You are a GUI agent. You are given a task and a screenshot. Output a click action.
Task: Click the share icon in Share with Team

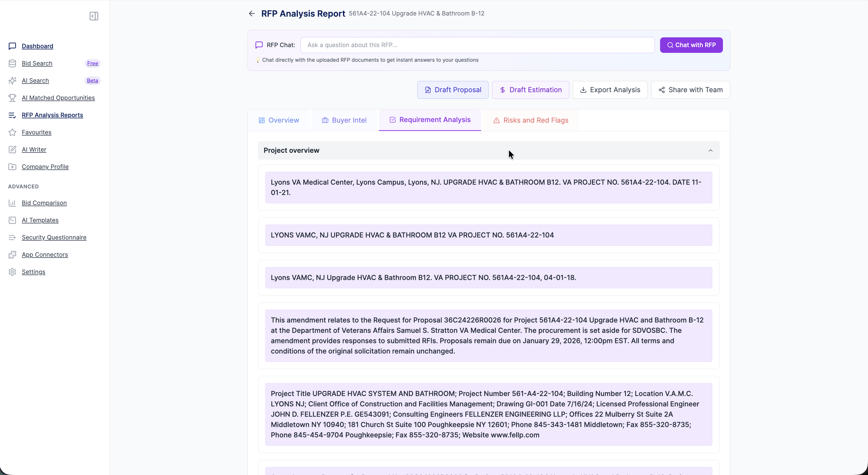coord(662,90)
